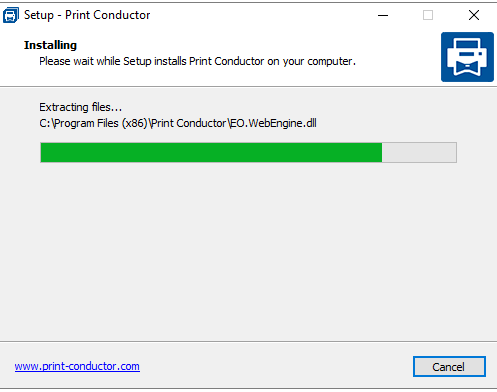This screenshot has height=392, width=497.
Task: Click the white header banner background
Action: click(233, 77)
